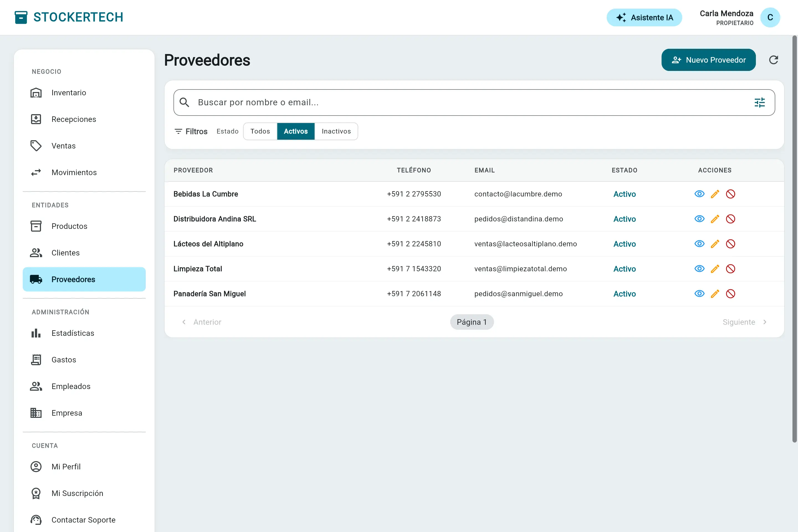Go to next page with Siguiente
This screenshot has width=798, height=532.
point(745,322)
